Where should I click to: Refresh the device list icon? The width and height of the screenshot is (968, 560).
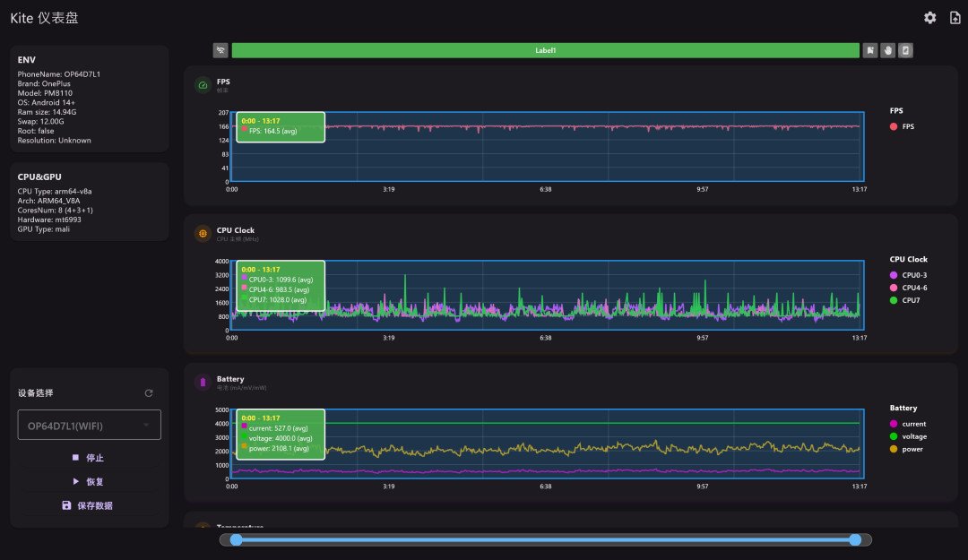pos(149,393)
